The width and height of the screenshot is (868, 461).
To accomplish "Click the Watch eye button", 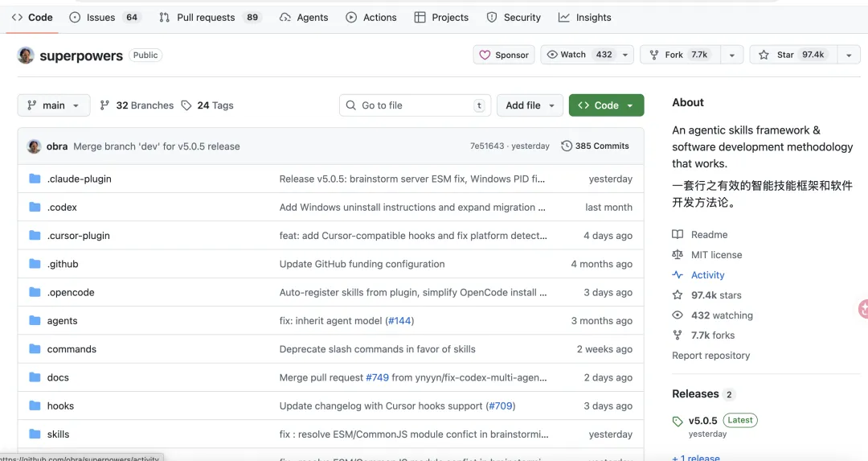I will coord(579,54).
